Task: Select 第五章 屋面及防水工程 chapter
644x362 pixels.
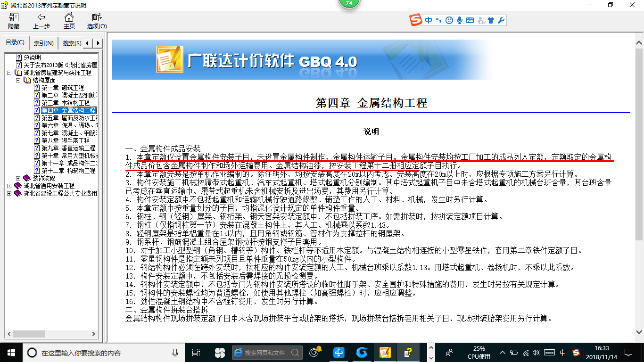Action: [x=69, y=118]
